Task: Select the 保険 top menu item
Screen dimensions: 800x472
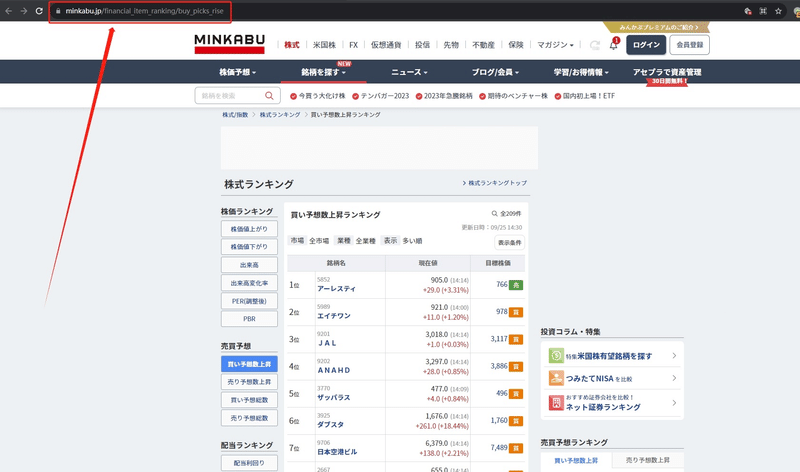Action: [516, 45]
